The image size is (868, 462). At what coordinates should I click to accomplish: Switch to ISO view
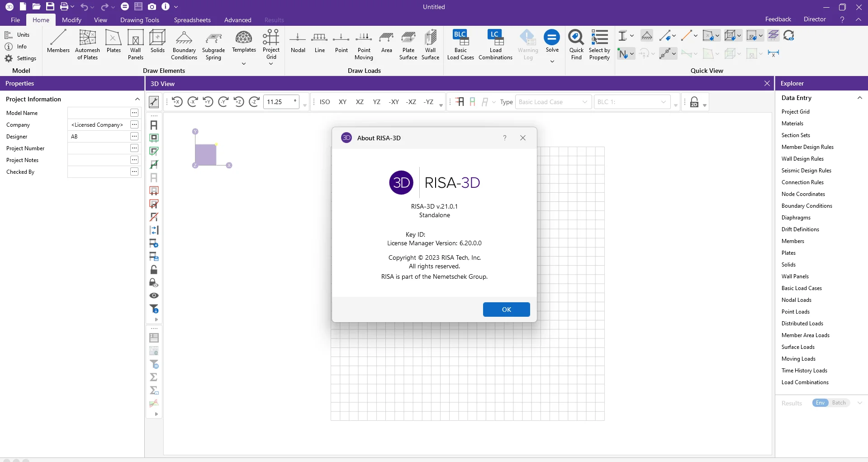pos(325,102)
